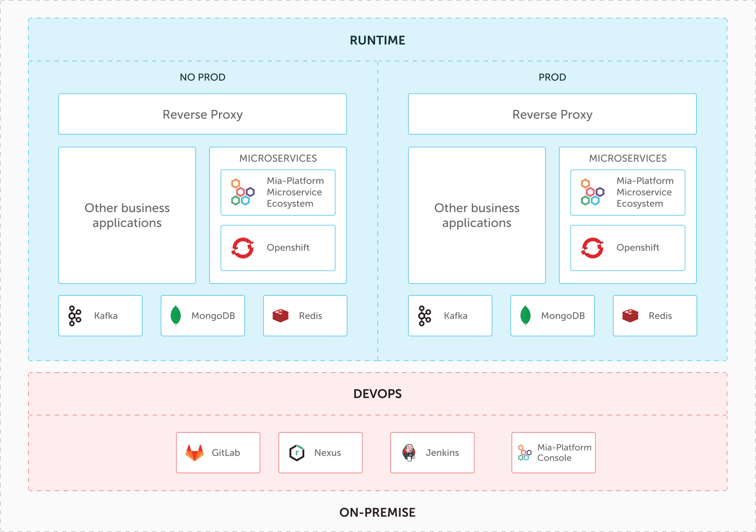The height and width of the screenshot is (532, 756).
Task: Select the PROD Reverse Proxy box
Action: pos(552,114)
